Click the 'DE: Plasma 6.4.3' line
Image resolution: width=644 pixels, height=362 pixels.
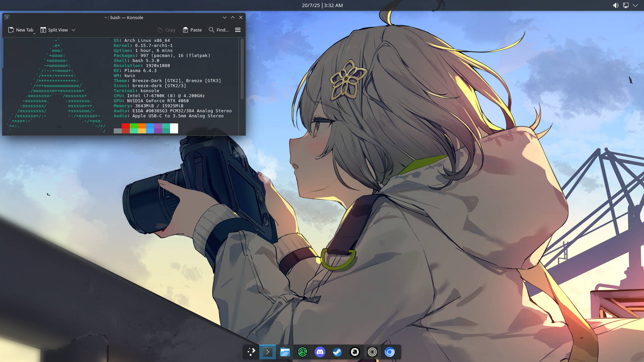[135, 70]
